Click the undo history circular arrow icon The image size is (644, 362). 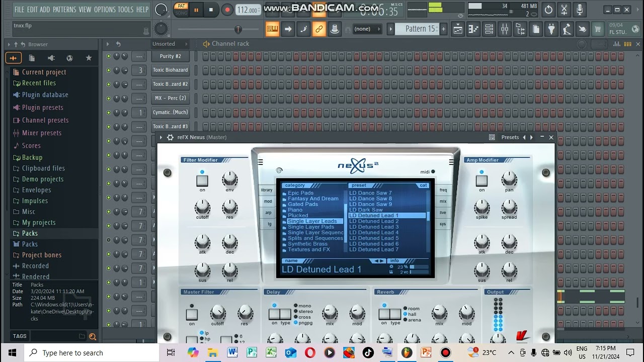pyautogui.click(x=548, y=10)
